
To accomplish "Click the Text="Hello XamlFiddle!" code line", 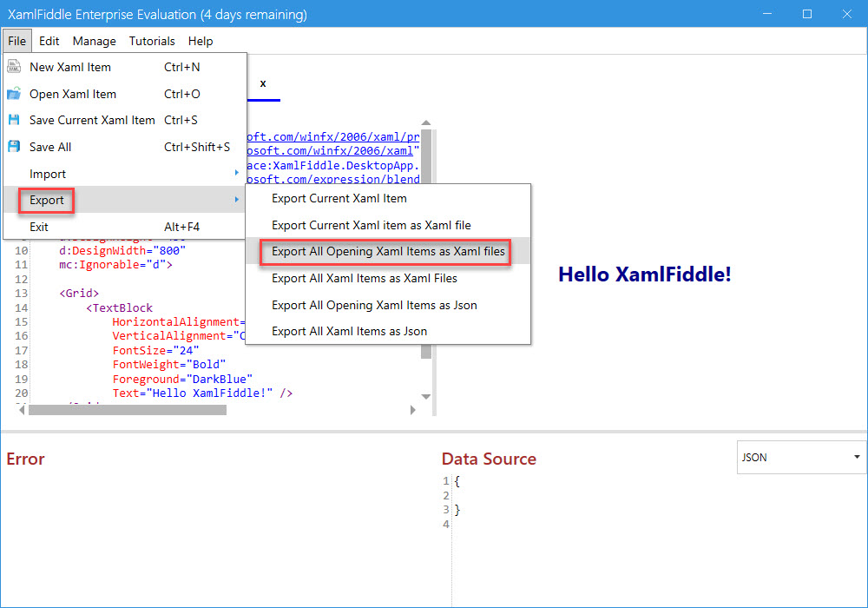I will click(202, 393).
